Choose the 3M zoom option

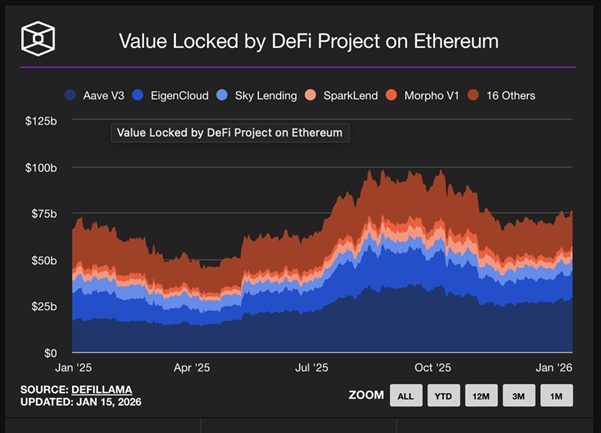(518, 395)
